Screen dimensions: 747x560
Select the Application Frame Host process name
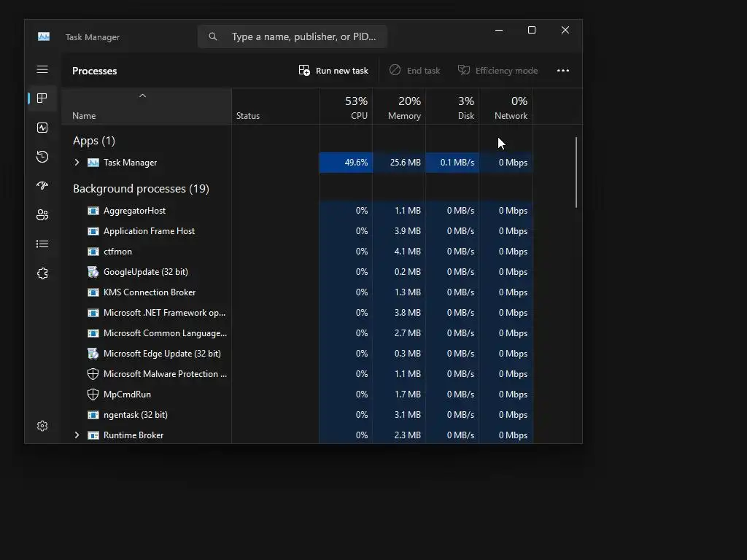point(149,231)
